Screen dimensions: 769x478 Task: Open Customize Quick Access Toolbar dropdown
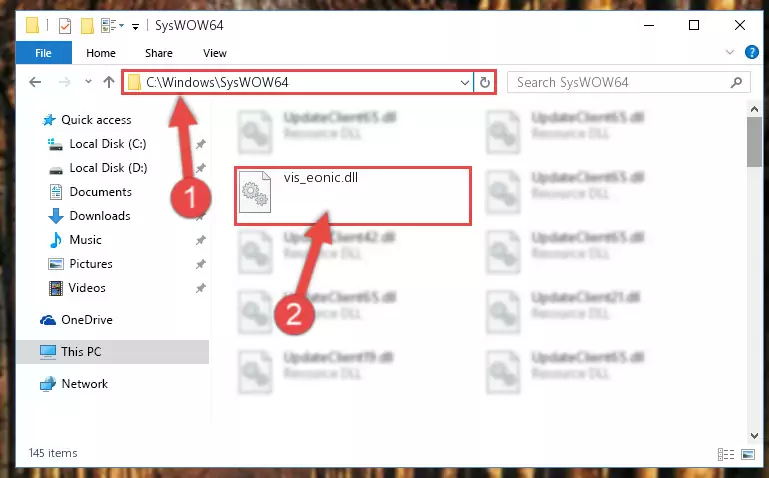coord(135,26)
